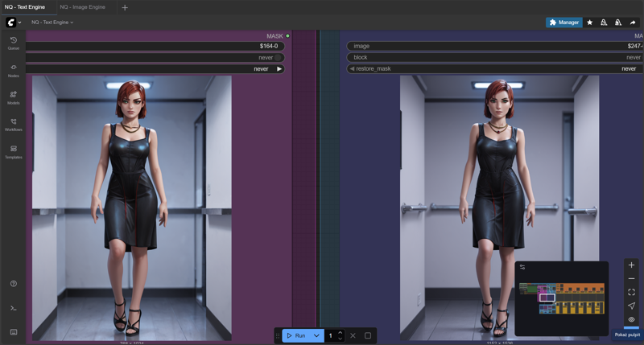Click the fit view icon in canvas controls

[631, 292]
